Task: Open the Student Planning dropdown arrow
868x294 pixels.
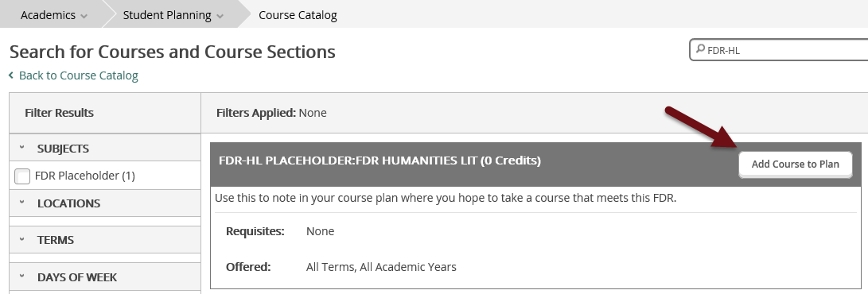Action: coord(220,16)
